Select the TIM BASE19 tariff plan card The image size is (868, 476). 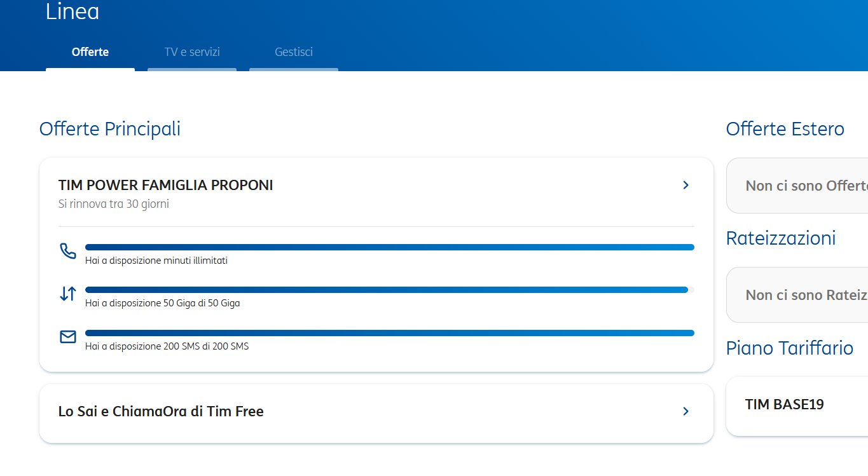pos(796,405)
